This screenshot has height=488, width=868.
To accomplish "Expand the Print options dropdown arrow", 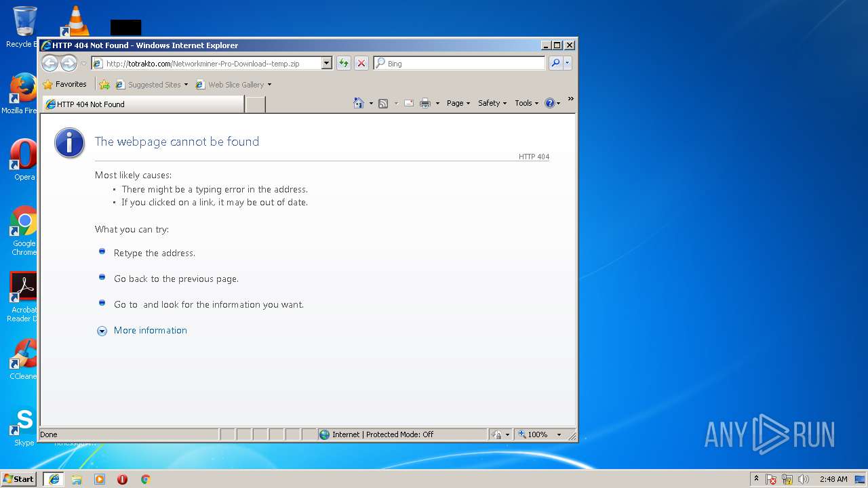I will click(437, 104).
